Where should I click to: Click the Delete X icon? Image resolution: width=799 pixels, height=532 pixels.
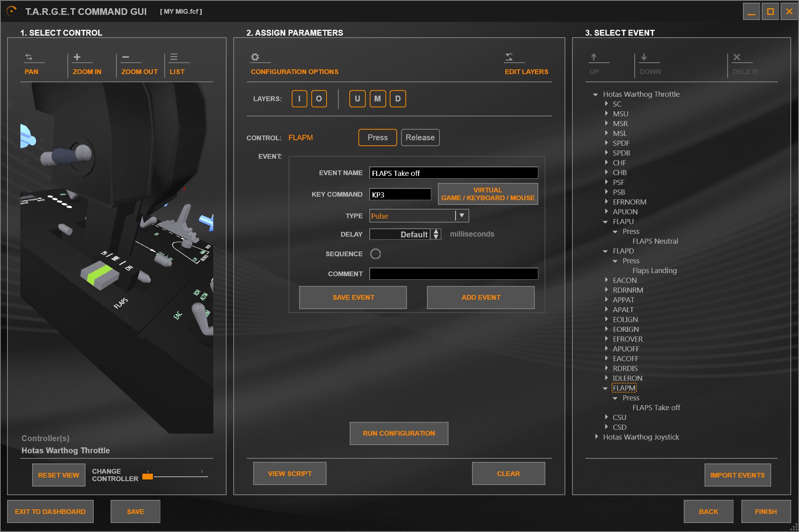click(x=737, y=57)
